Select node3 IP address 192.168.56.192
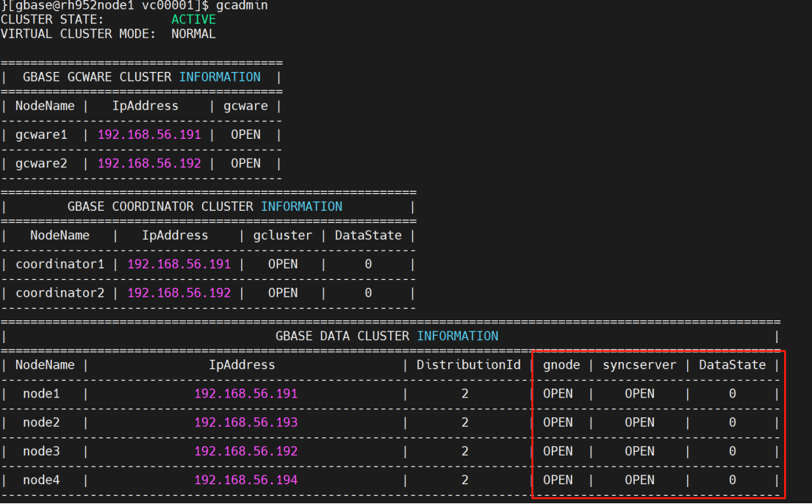Image resolution: width=812 pixels, height=504 pixels. pos(246,451)
